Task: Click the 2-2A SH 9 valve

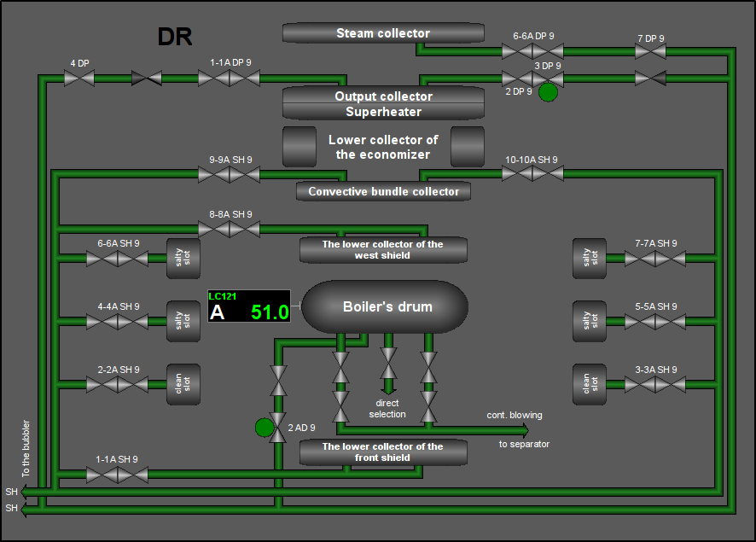Action: [x=117, y=385]
